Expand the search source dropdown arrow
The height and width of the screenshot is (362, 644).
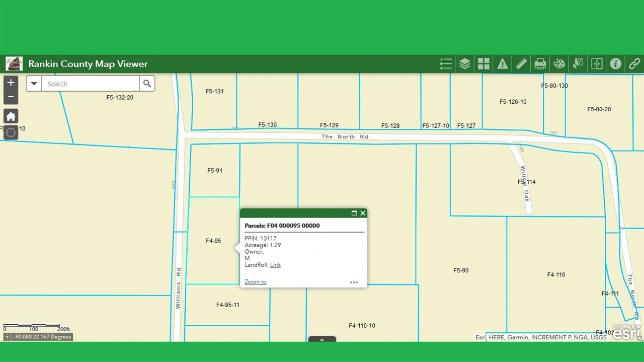[34, 84]
